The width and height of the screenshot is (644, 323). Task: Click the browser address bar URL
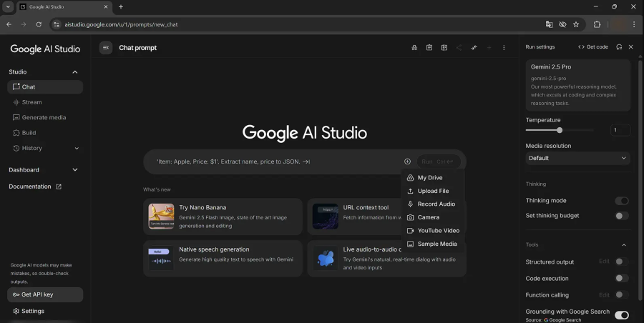click(121, 24)
